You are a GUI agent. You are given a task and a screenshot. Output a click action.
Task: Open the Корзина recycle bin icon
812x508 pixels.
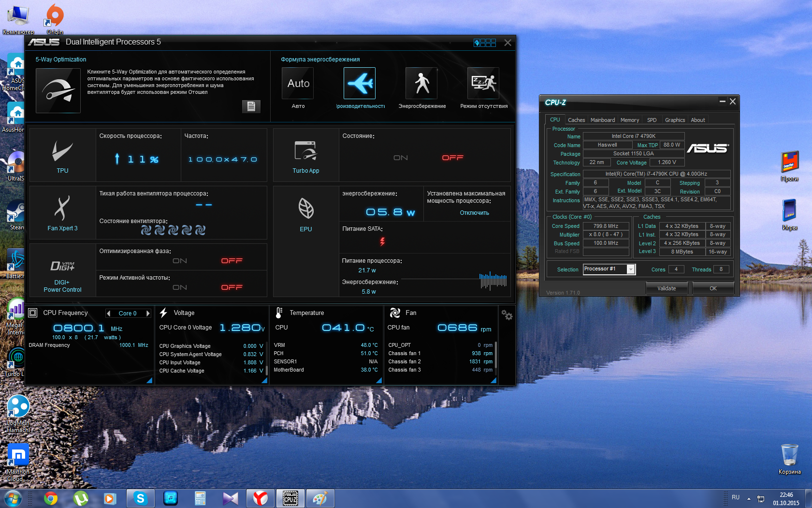[x=789, y=460]
